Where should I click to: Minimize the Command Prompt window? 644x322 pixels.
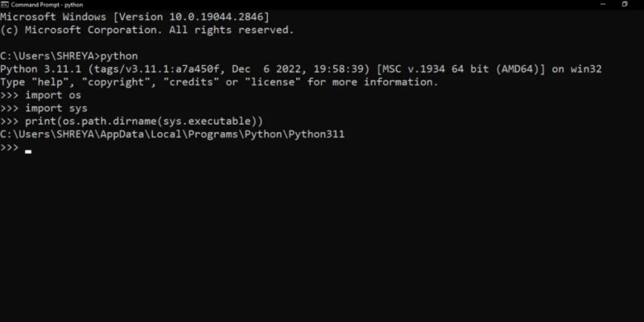[603, 5]
